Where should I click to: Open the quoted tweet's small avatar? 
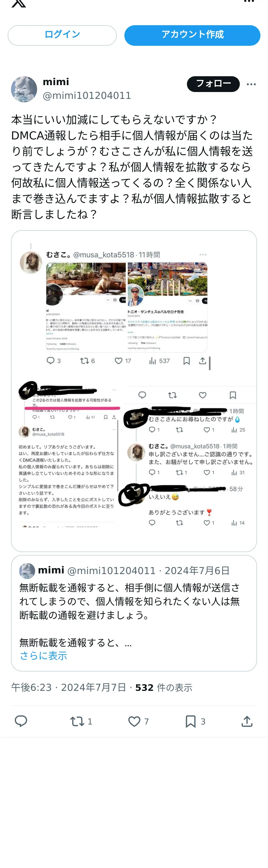[x=27, y=571]
